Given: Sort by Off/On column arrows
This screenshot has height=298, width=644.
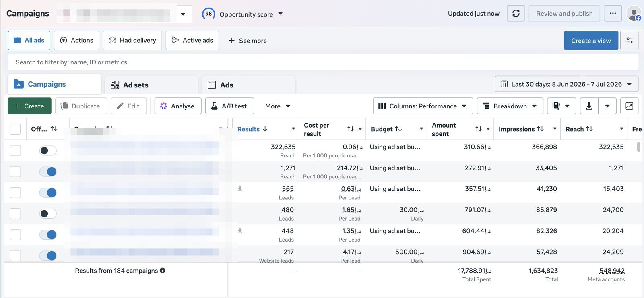Looking at the screenshot, I should click(54, 129).
